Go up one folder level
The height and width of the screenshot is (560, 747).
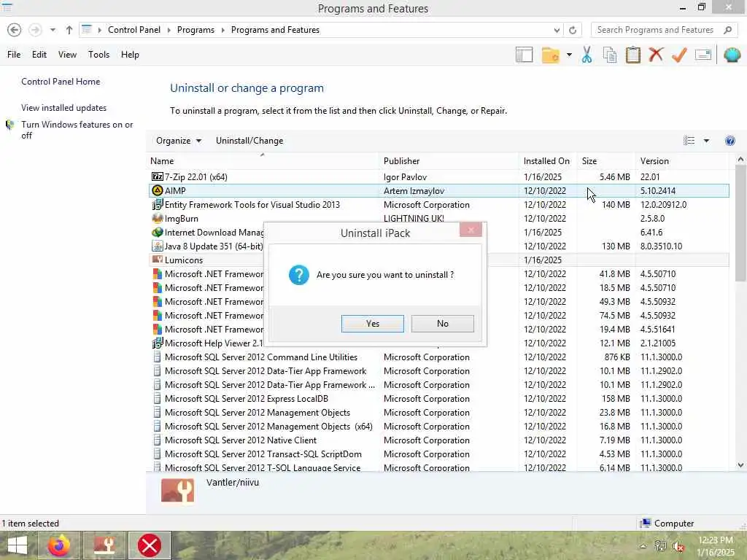(x=69, y=30)
